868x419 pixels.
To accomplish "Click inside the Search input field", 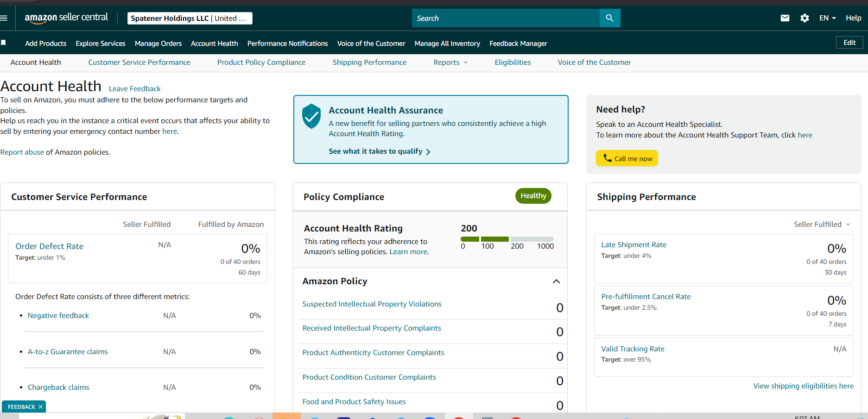I will click(506, 18).
